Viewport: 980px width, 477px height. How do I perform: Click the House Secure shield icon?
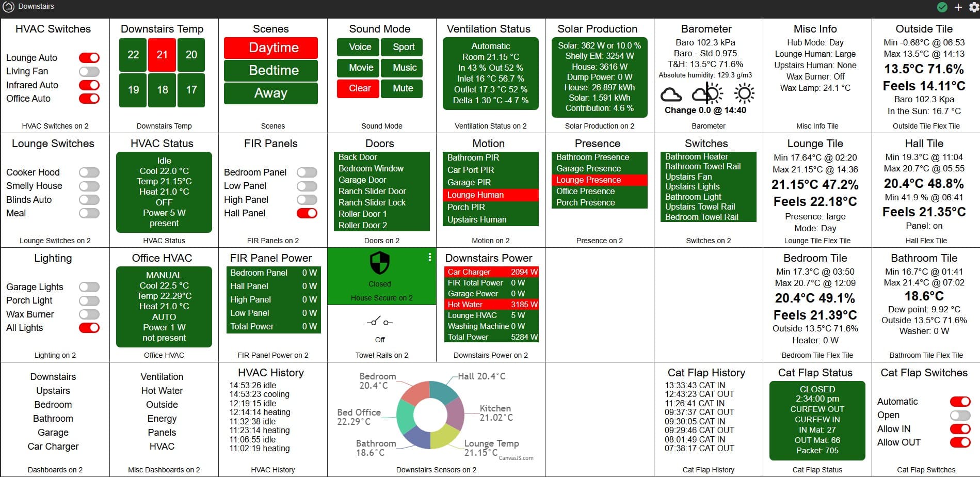(x=380, y=263)
